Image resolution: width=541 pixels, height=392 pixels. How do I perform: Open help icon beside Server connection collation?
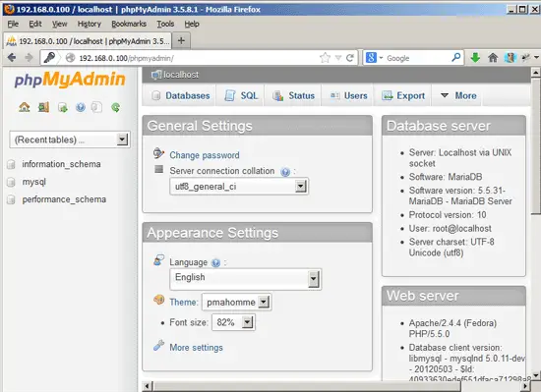tap(285, 172)
